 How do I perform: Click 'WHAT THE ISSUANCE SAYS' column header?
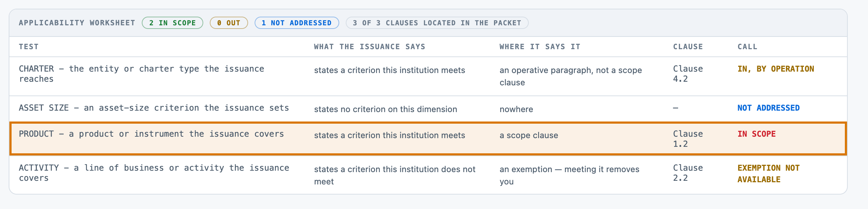(369, 47)
